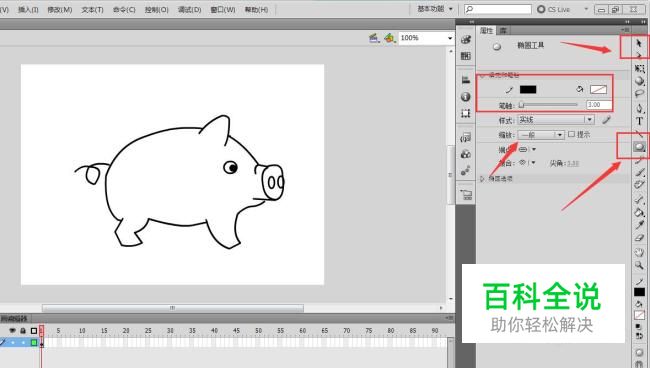Open the 基本功能 workspace dropdown

[x=434, y=9]
